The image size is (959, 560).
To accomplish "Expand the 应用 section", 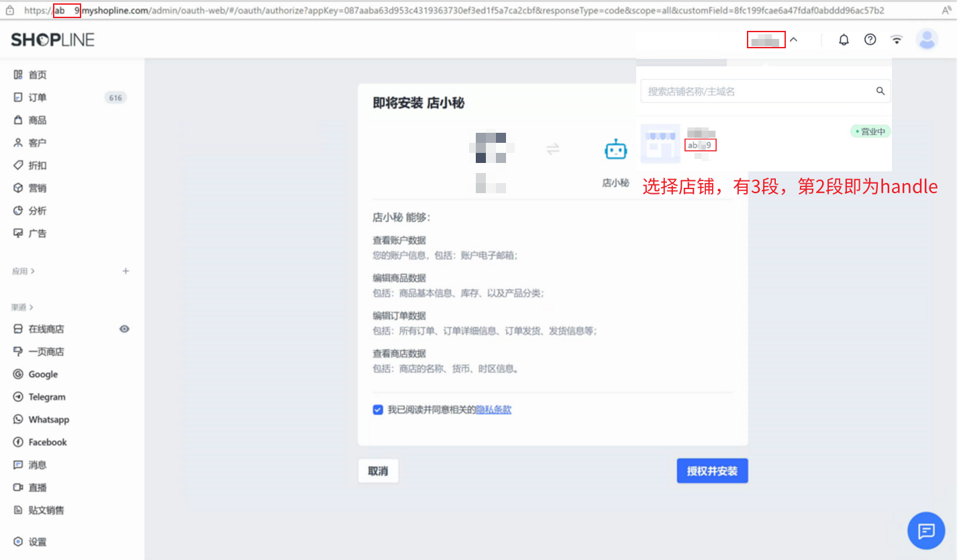I will point(23,271).
